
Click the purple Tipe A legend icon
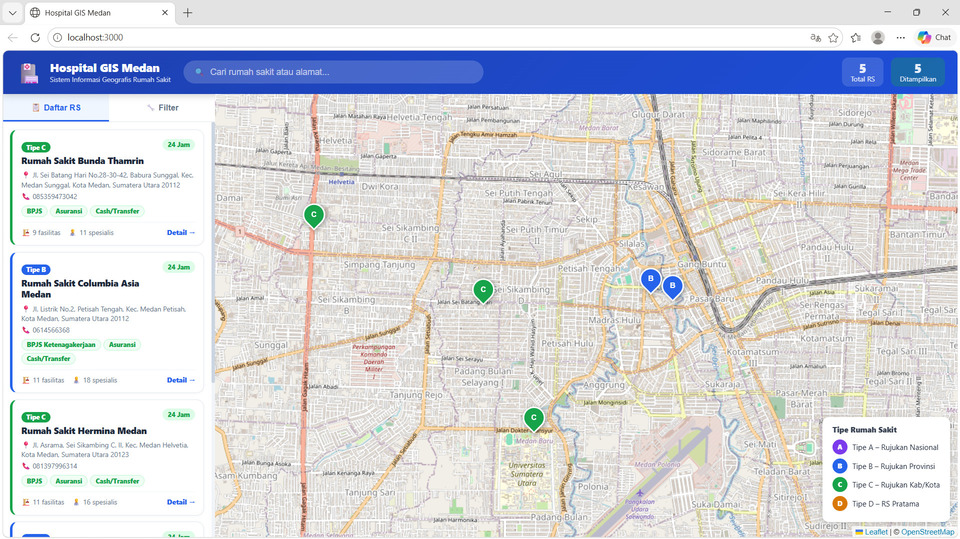[840, 447]
